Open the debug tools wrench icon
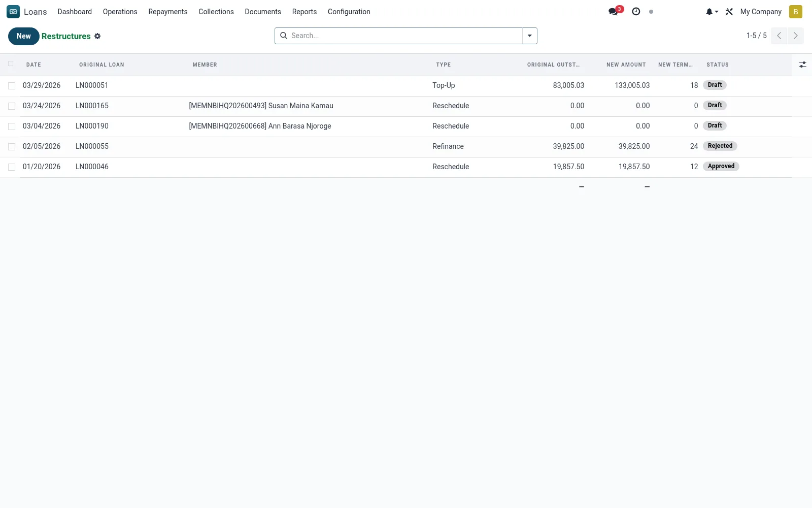The image size is (812, 508). 729,12
